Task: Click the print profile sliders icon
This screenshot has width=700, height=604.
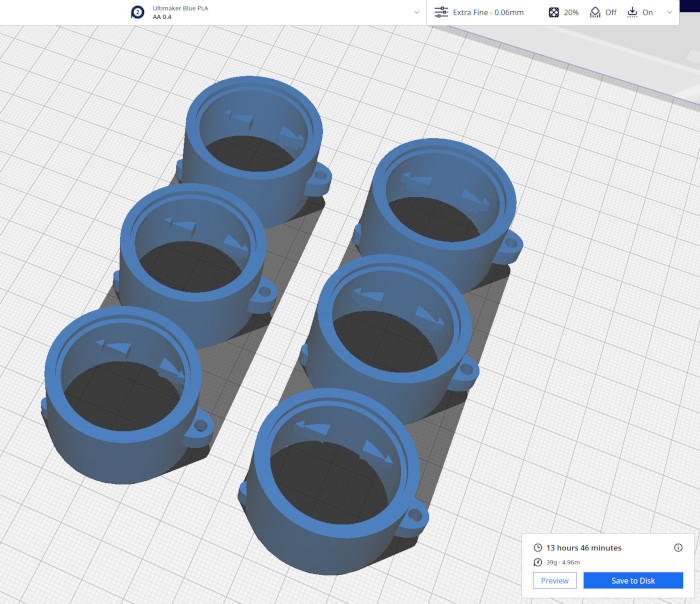Action: (440, 12)
